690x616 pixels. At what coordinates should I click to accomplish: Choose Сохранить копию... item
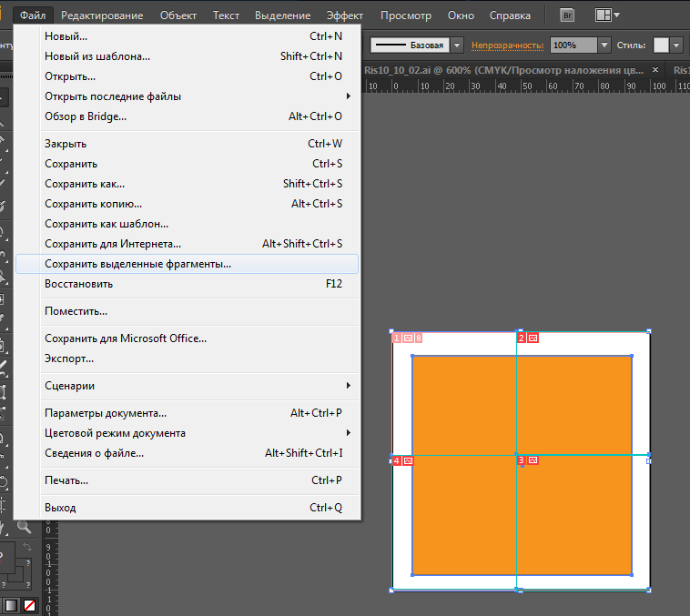coord(187,204)
